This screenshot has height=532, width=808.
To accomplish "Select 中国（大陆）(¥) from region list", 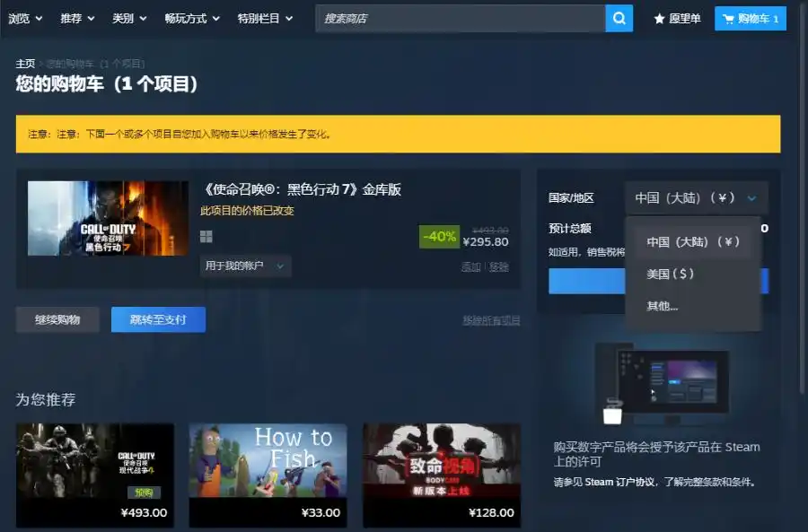I will pyautogui.click(x=693, y=241).
